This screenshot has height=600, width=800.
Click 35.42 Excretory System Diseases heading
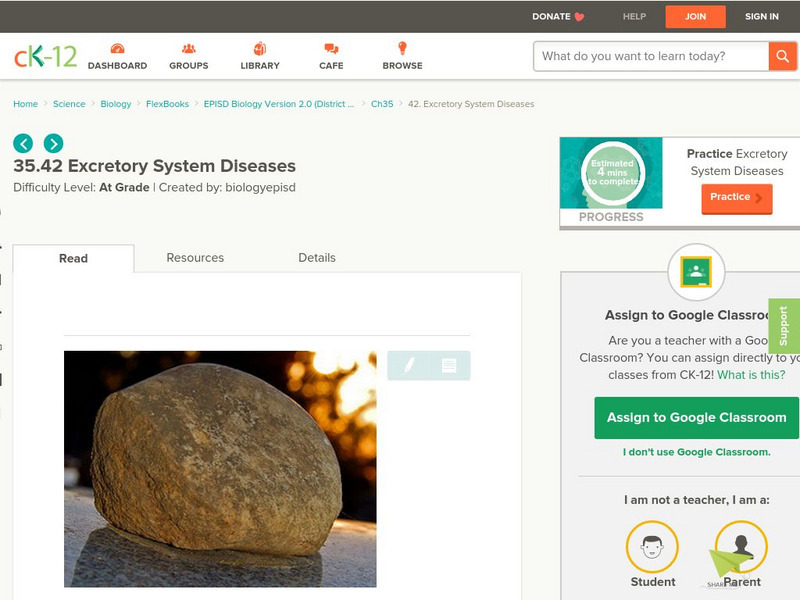(x=155, y=166)
